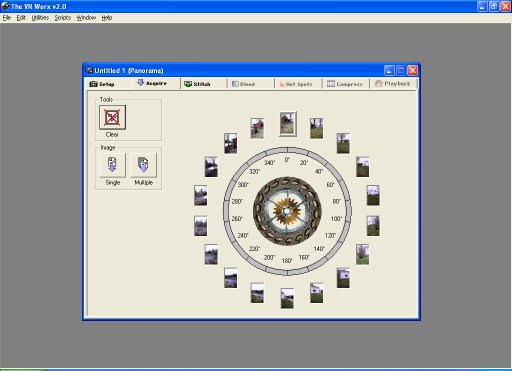Switch to the Blend tab
Viewport: 512px width, 371px height.
(243, 84)
